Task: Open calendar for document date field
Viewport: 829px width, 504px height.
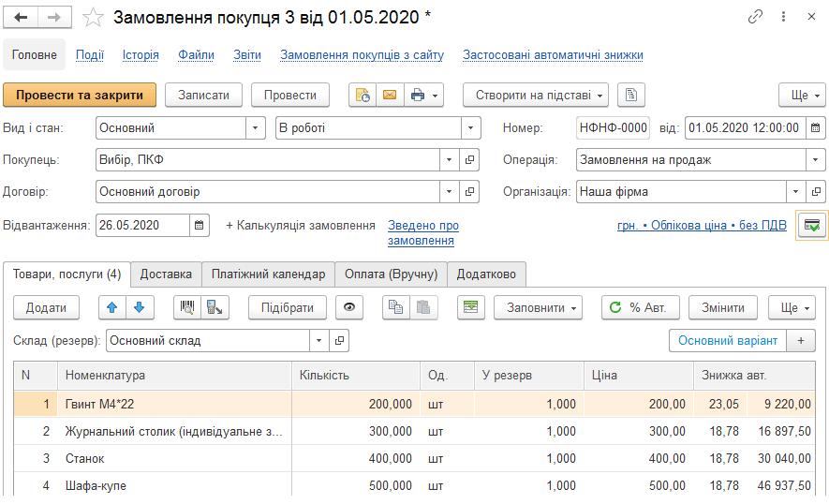Action: pyautogui.click(x=815, y=128)
